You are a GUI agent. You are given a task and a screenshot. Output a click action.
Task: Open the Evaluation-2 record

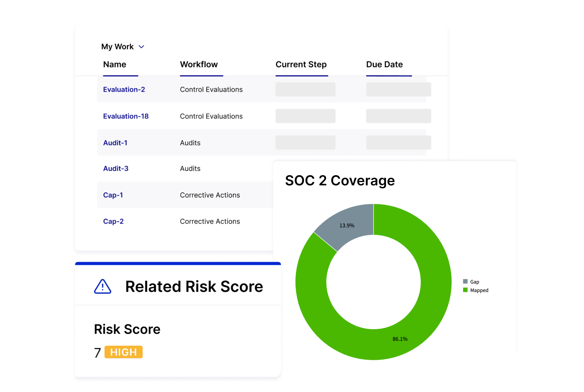coord(124,89)
